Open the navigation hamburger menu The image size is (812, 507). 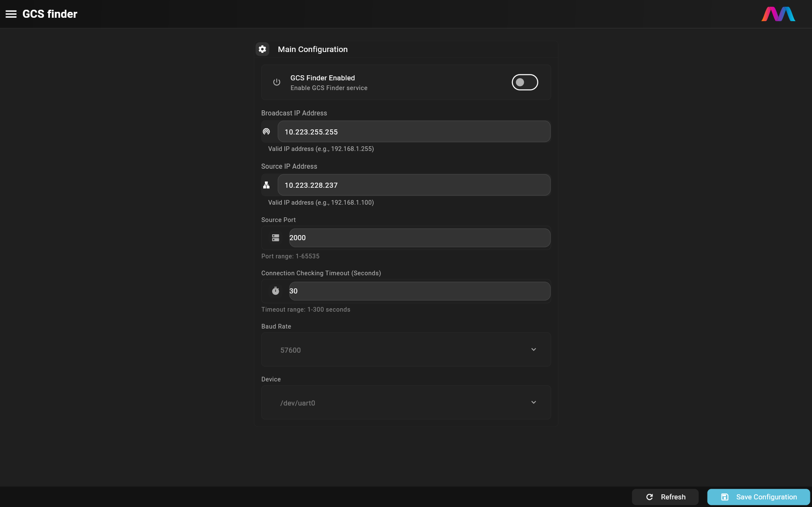coord(11,14)
